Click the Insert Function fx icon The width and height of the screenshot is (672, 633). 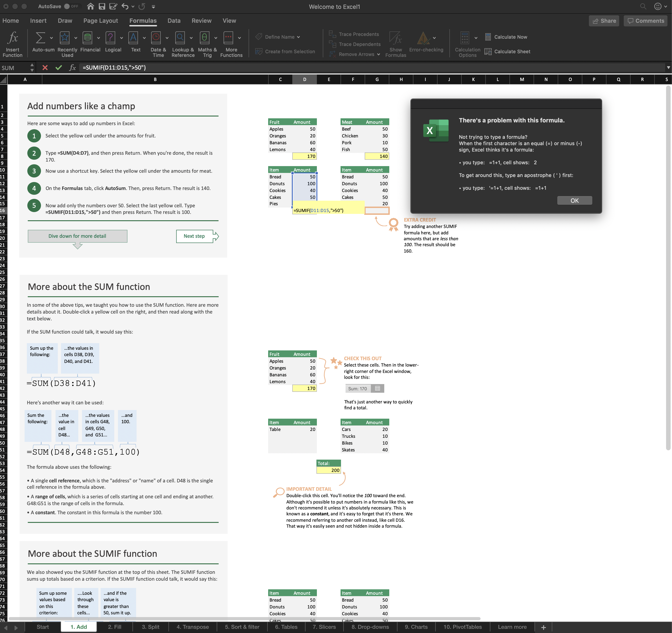coord(13,38)
